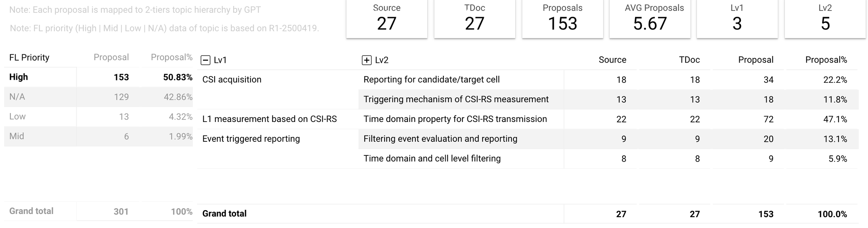Sort by the Proposal% header in Lv table

click(826, 60)
